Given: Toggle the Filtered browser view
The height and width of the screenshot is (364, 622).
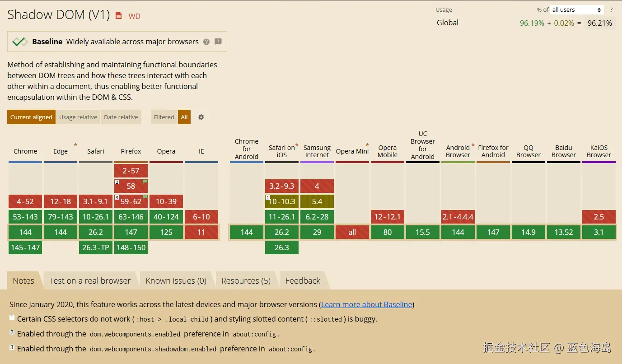Looking at the screenshot, I should tap(164, 117).
